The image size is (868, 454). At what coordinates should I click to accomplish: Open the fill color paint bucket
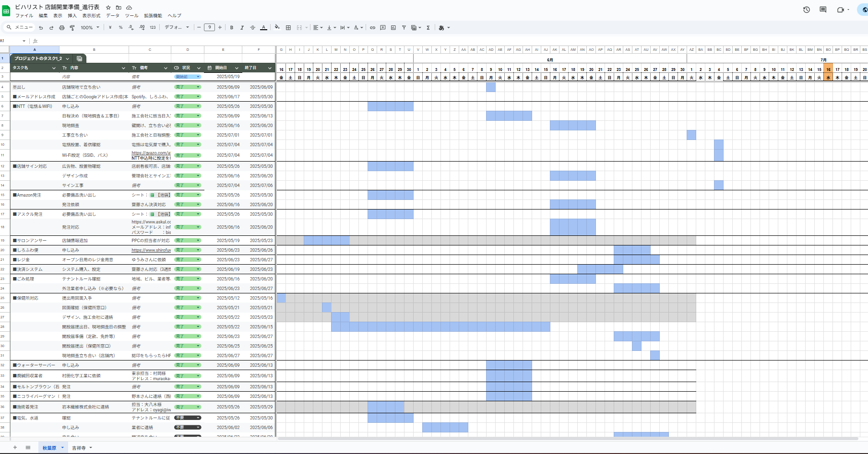[277, 27]
